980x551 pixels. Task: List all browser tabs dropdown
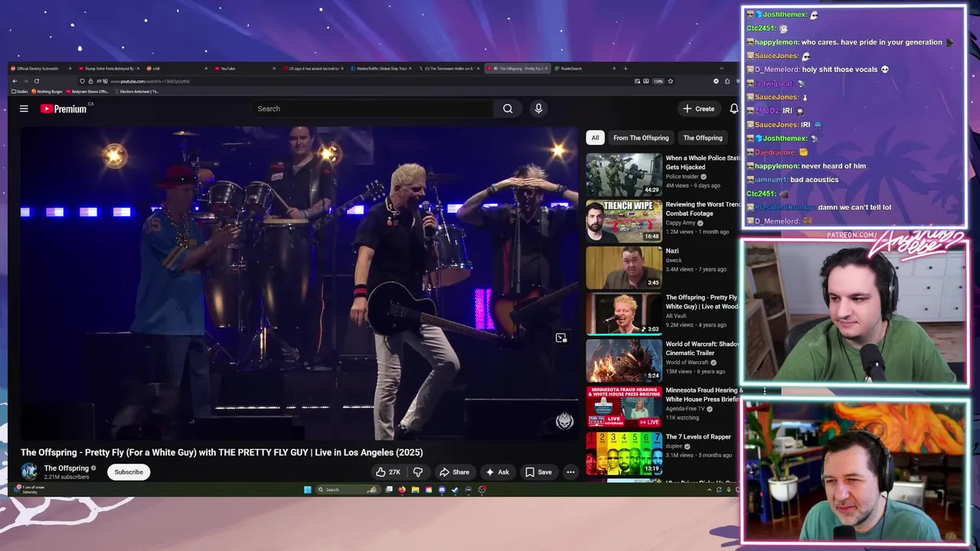coord(721,68)
